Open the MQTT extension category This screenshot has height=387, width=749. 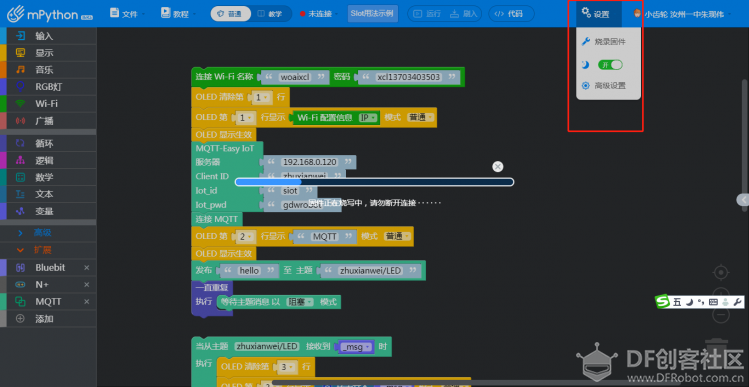coord(48,301)
